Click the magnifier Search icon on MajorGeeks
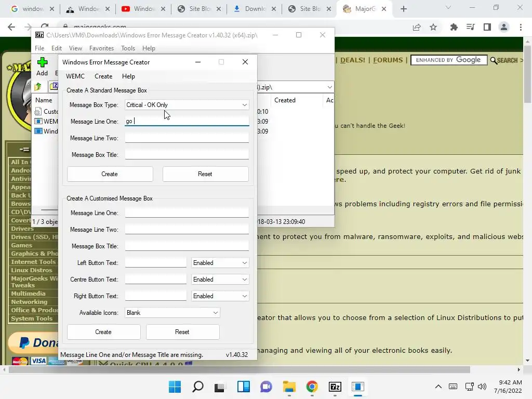The height and width of the screenshot is (399, 532). [x=494, y=60]
